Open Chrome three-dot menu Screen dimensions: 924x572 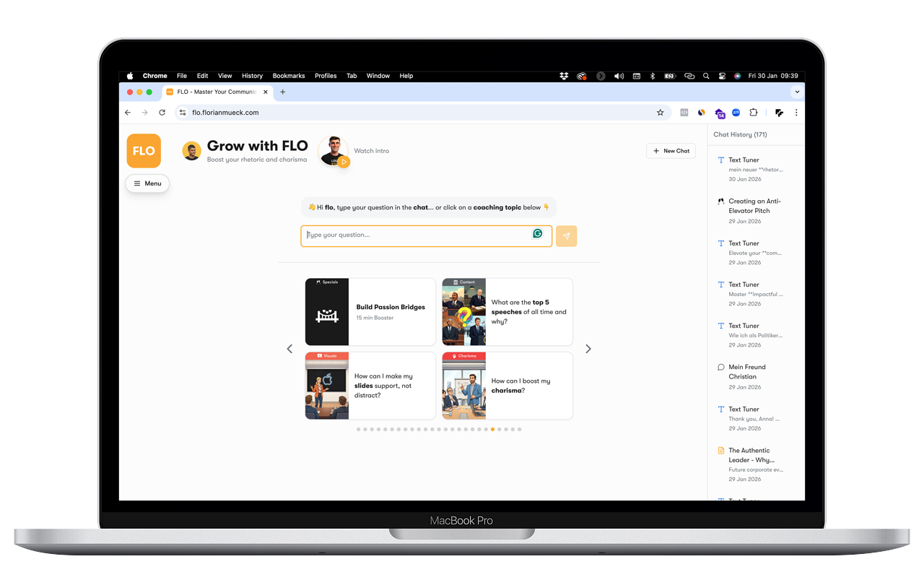[x=796, y=113]
